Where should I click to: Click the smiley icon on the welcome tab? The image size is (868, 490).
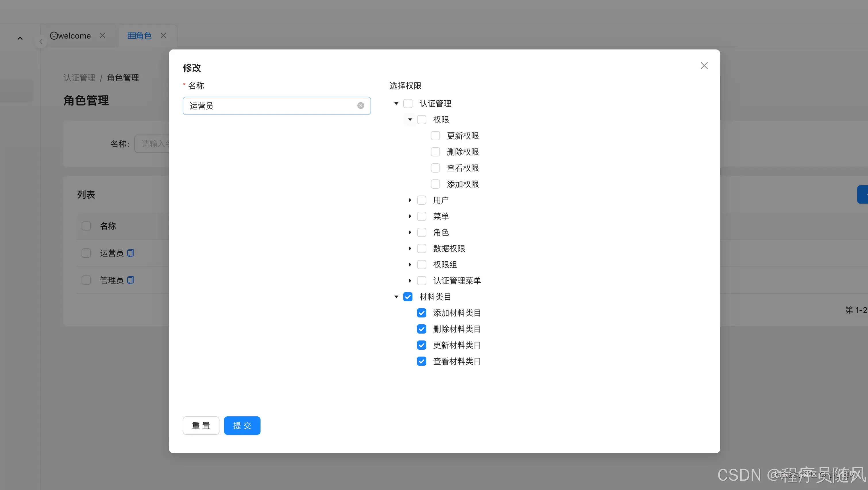[x=54, y=35]
